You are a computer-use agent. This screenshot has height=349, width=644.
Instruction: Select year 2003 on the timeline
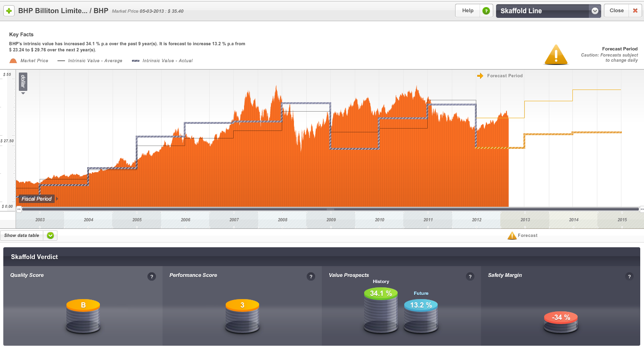(40, 220)
